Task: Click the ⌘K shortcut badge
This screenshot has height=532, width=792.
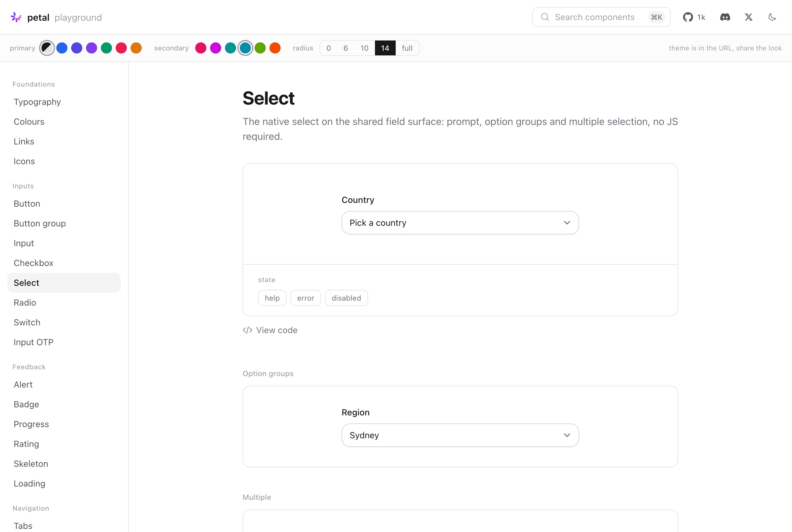Action: [x=656, y=17]
